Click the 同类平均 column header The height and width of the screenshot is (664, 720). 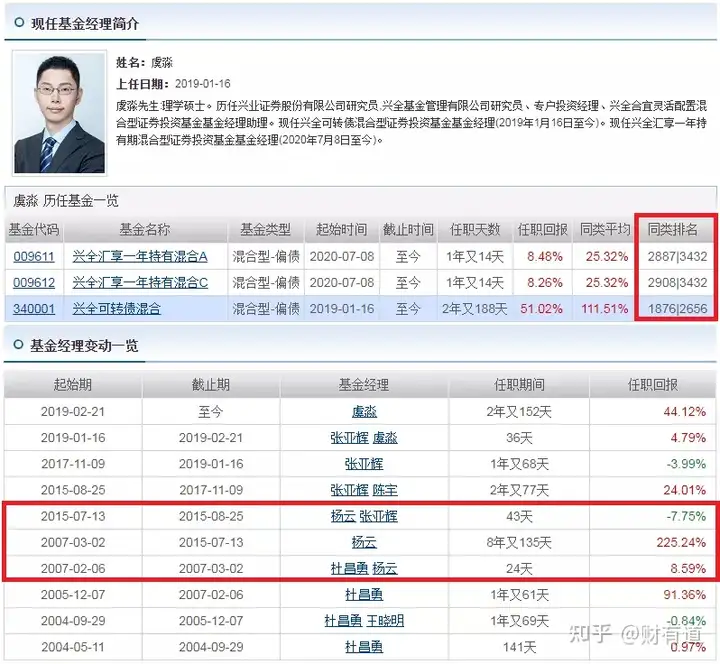[605, 229]
